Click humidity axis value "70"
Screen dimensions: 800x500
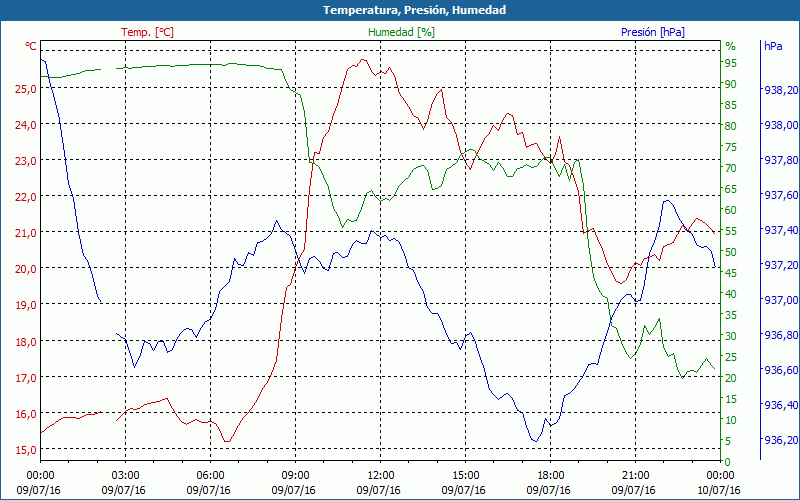tap(731, 168)
